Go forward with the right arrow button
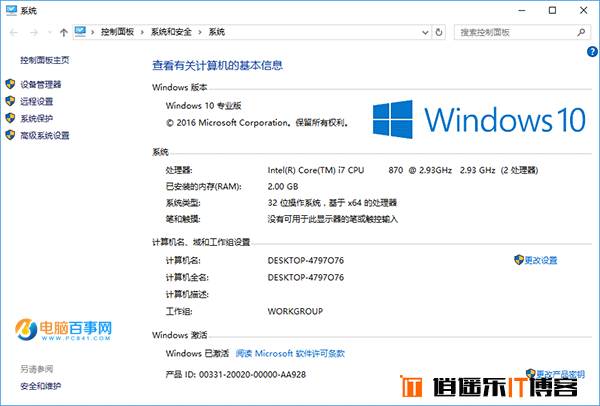 click(x=34, y=33)
